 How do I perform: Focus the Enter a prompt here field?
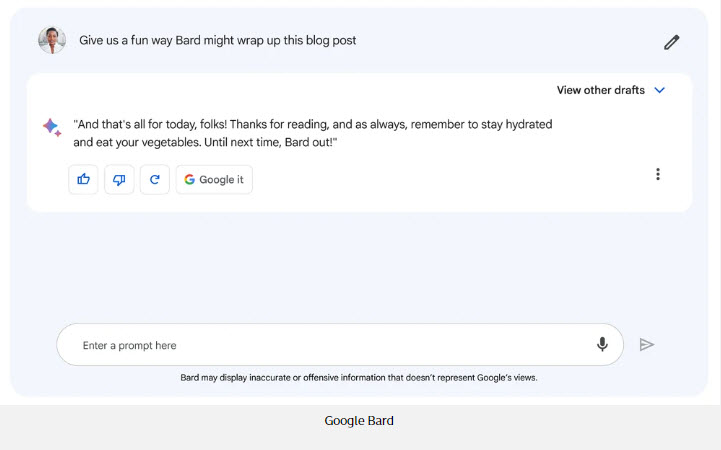point(340,345)
